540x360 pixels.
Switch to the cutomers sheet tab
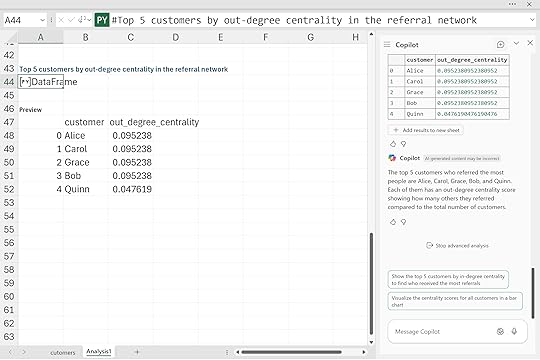point(62,353)
